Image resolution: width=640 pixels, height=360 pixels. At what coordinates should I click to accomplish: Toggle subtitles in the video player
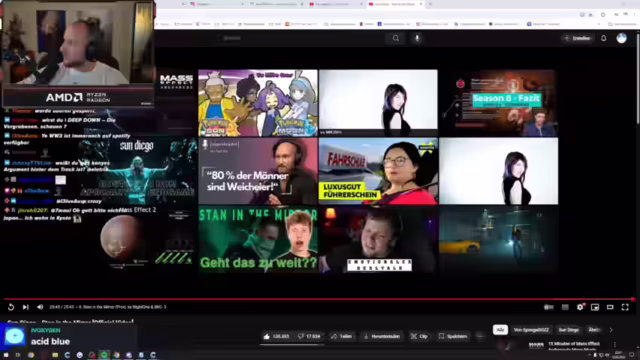point(565,307)
